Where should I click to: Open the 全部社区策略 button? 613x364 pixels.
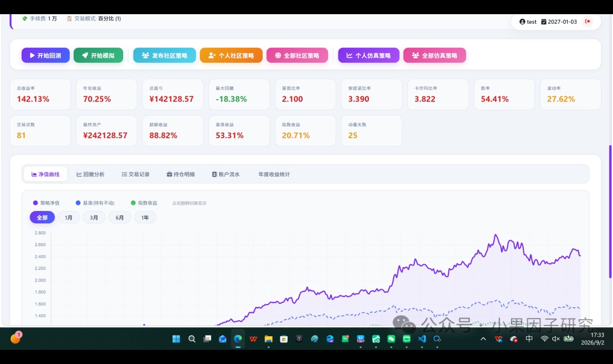click(x=297, y=56)
